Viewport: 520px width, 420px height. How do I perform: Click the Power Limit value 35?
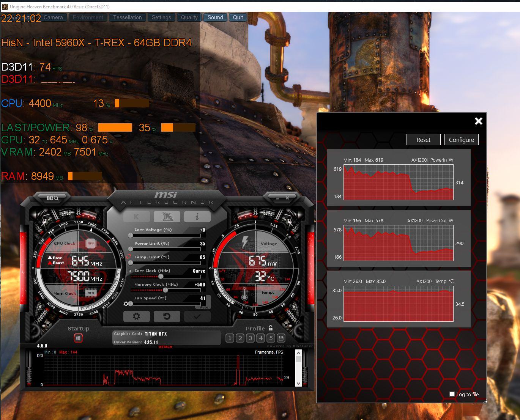[x=203, y=244]
